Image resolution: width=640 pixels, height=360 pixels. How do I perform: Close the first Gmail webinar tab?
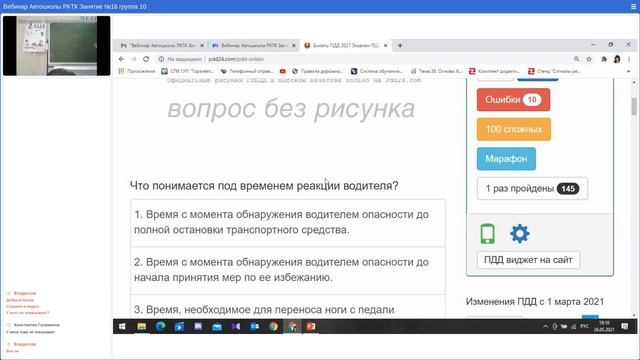pos(202,45)
